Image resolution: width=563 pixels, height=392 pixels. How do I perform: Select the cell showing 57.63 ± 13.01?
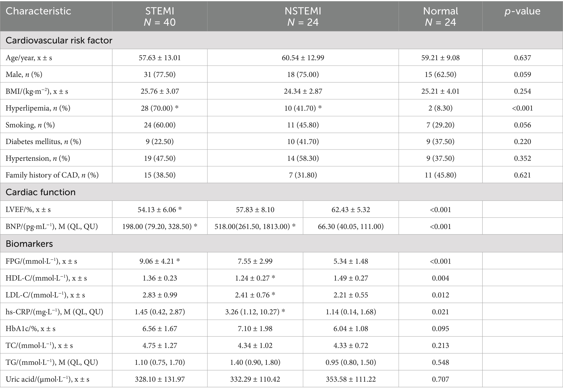pos(160,58)
